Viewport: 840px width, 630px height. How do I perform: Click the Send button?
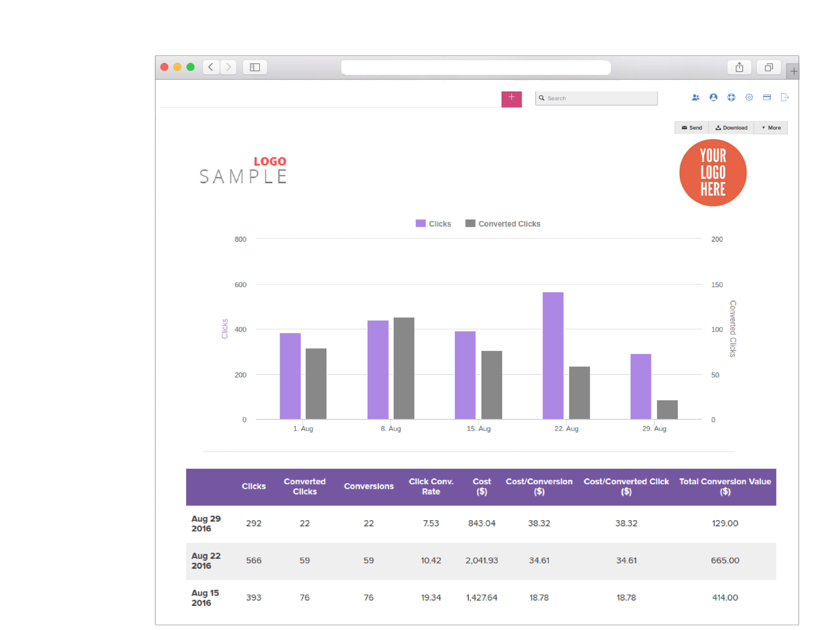tap(692, 127)
